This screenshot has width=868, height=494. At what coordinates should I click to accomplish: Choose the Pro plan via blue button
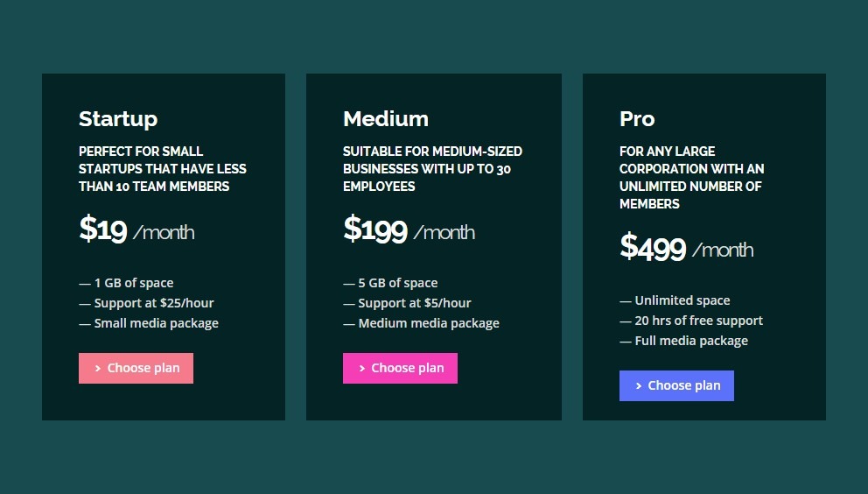676,386
